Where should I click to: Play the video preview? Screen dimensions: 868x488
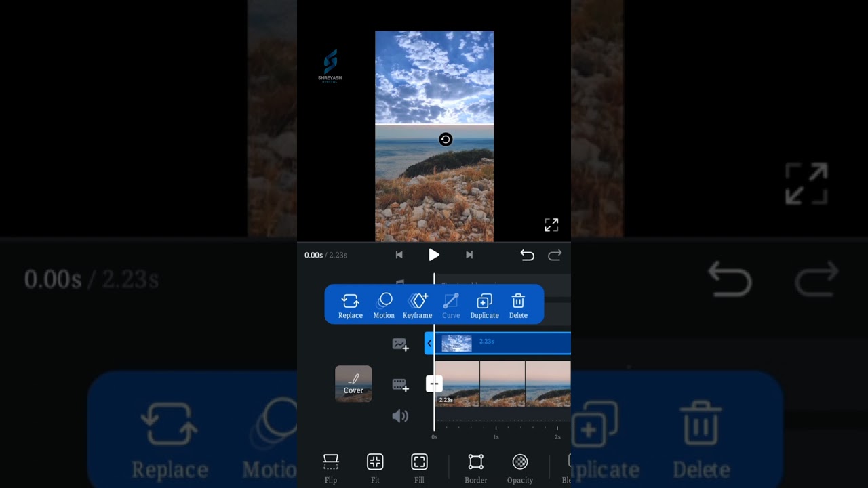[x=434, y=255]
